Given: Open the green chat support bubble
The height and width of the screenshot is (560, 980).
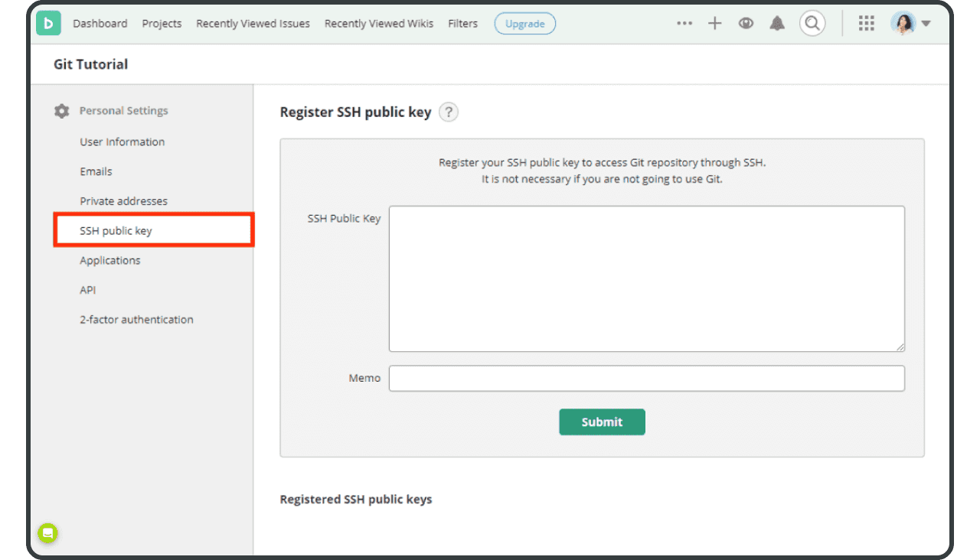Looking at the screenshot, I should tap(48, 533).
